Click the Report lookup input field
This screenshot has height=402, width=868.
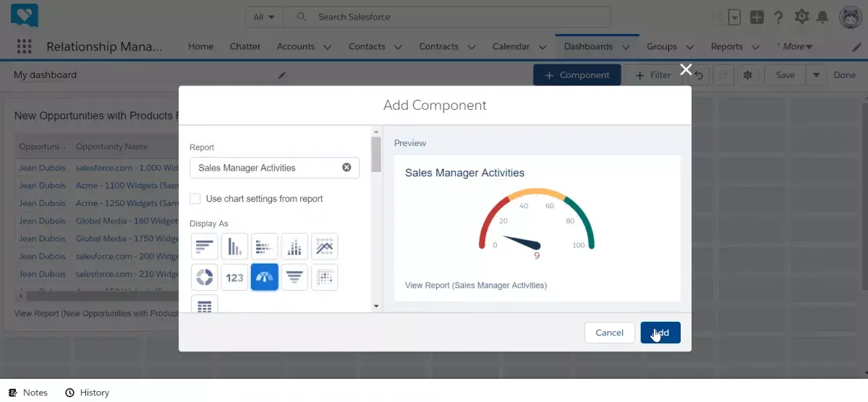(x=274, y=168)
